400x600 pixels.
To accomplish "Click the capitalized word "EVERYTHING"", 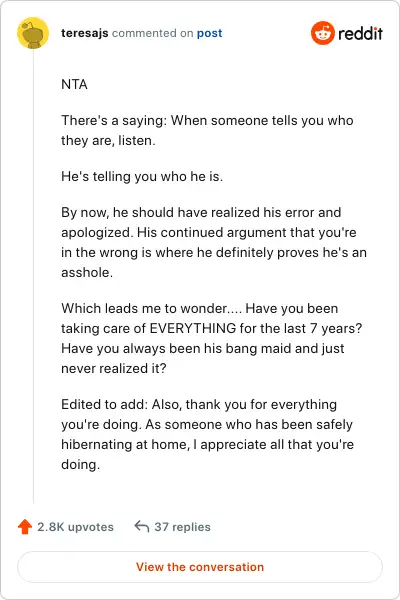I will tap(193, 328).
